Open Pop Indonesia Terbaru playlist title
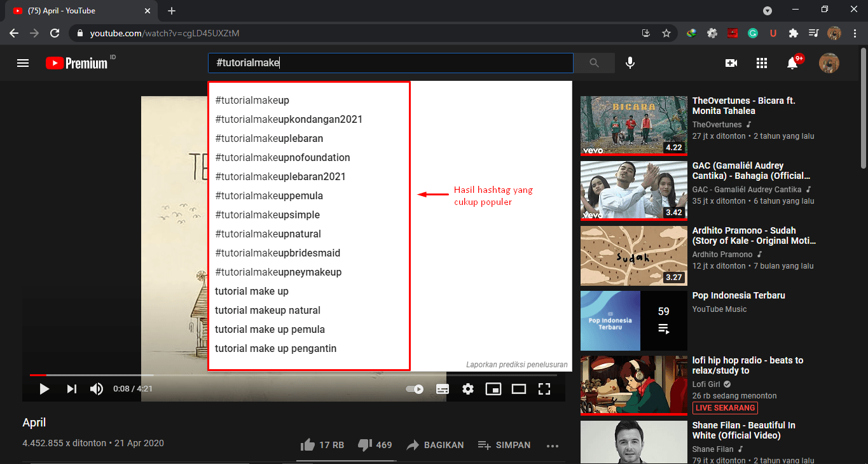Image resolution: width=868 pixels, height=464 pixels. tap(739, 295)
